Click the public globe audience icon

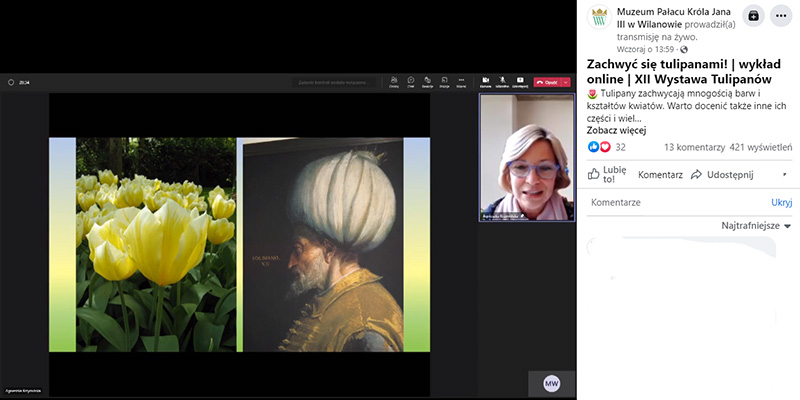[684, 49]
